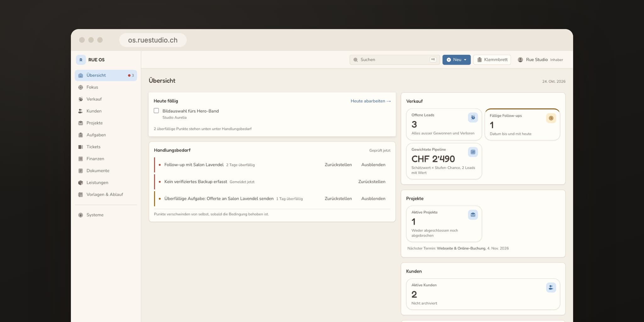
Task: Click the Gewichtete Pipeline chart icon
Action: [x=473, y=152]
